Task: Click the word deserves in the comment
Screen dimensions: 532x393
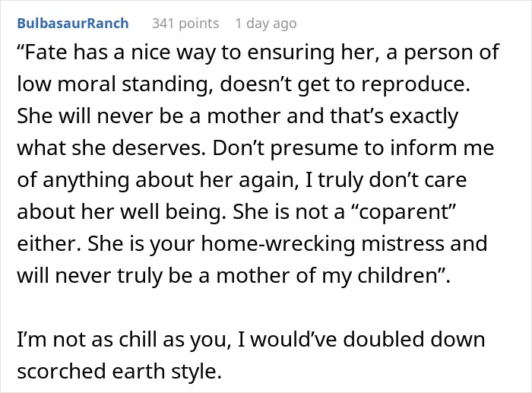Action: pyautogui.click(x=158, y=148)
